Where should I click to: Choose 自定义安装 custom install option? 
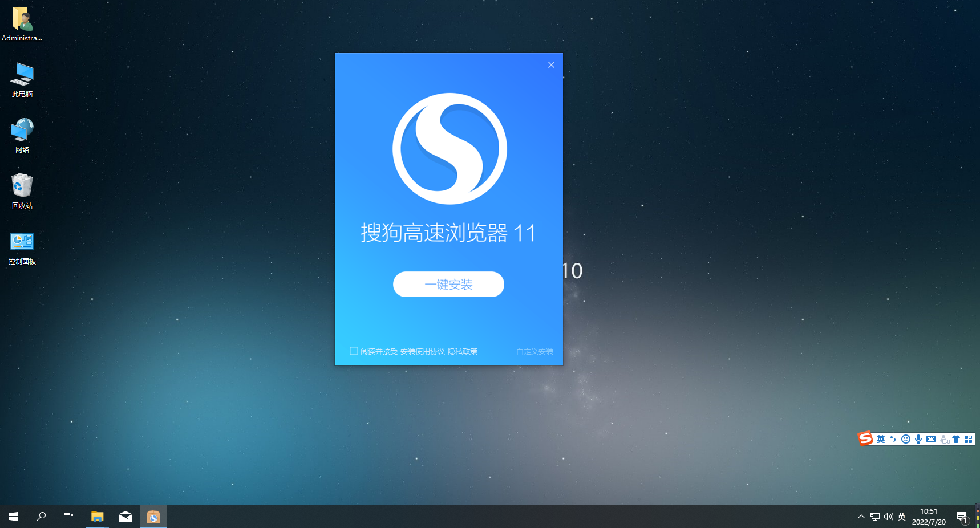534,351
